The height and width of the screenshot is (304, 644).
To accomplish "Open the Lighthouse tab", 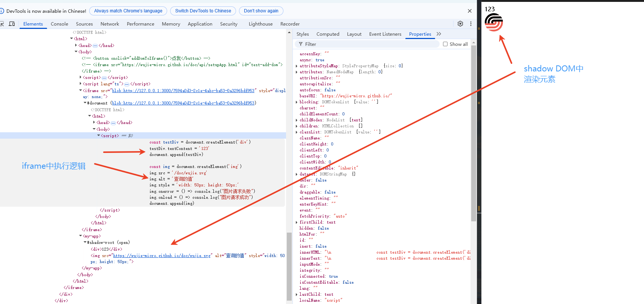I will tap(260, 24).
